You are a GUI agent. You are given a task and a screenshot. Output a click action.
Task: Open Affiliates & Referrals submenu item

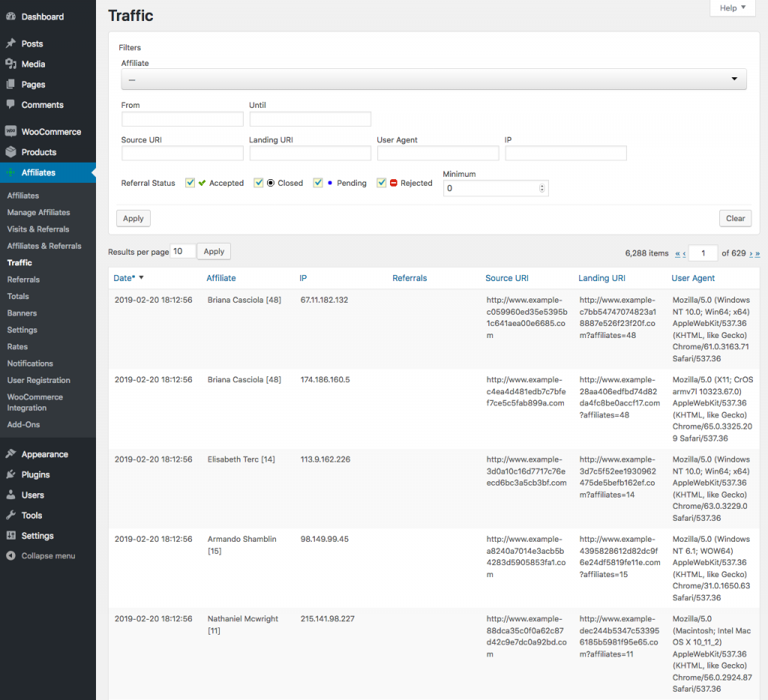pyautogui.click(x=44, y=246)
